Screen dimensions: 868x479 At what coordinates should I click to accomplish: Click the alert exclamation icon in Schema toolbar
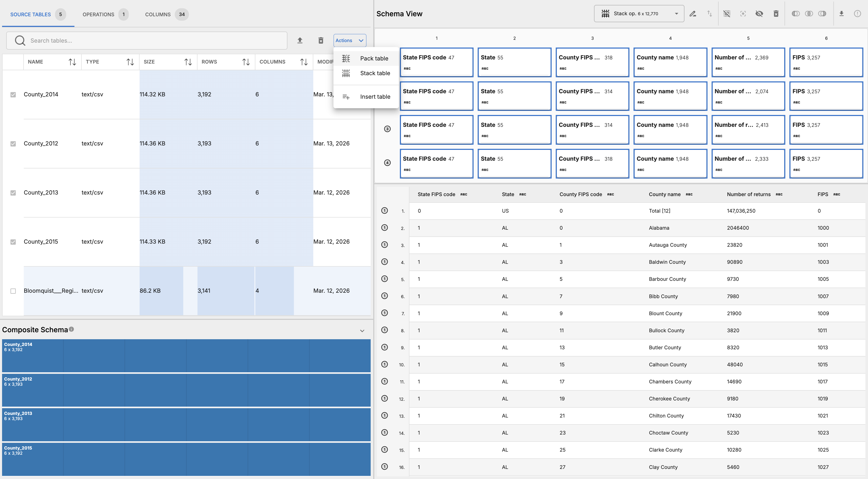coord(858,14)
